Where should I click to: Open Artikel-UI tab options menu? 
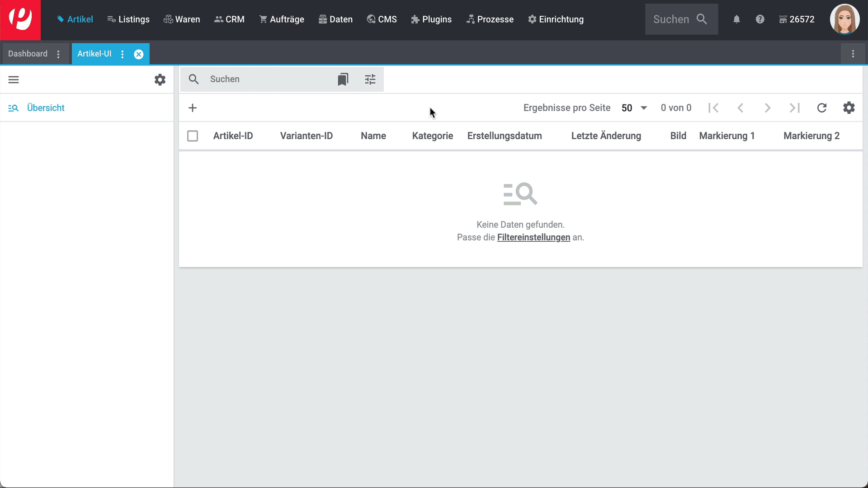123,54
